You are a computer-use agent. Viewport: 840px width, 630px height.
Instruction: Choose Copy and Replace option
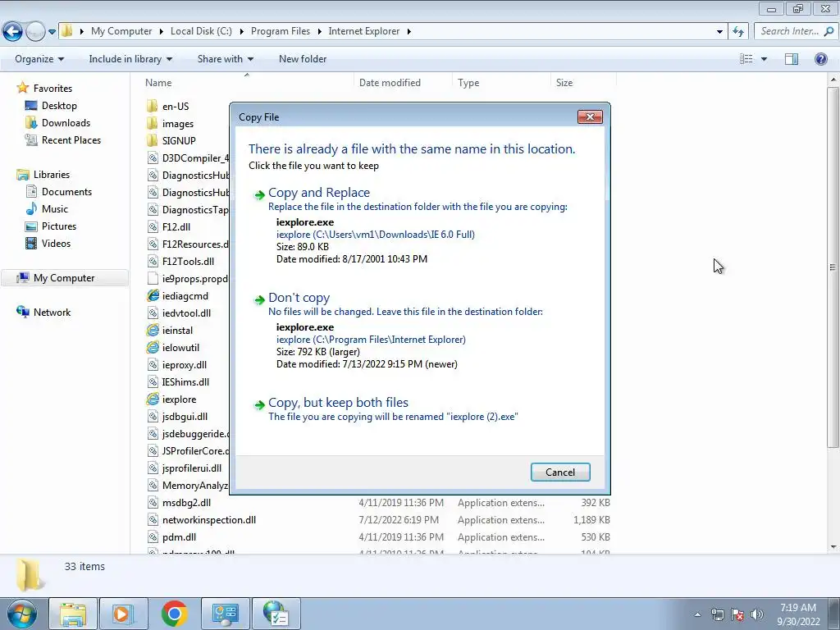(319, 192)
